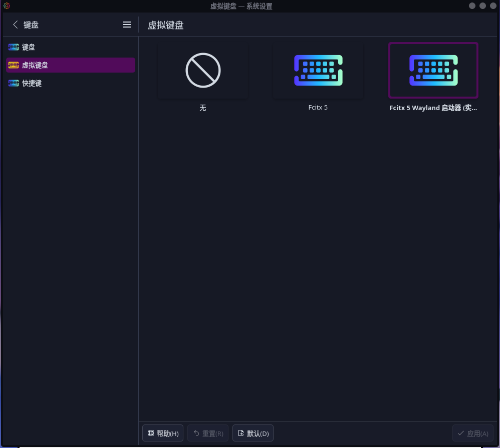Screen dimensions: 500x448
Task: Open the 快捷键 page label in sidebar
Action: click(x=32, y=83)
